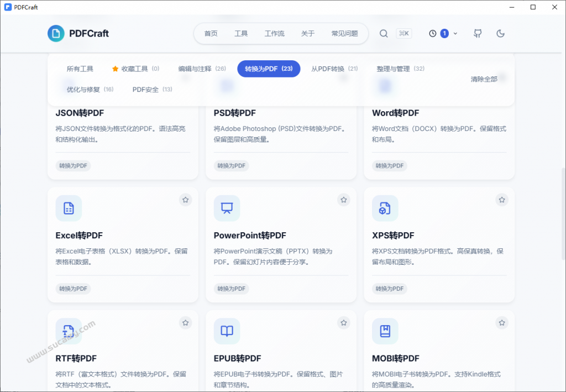Select the 优化与修复 filter tab
566x392 pixels.
[x=90, y=89]
